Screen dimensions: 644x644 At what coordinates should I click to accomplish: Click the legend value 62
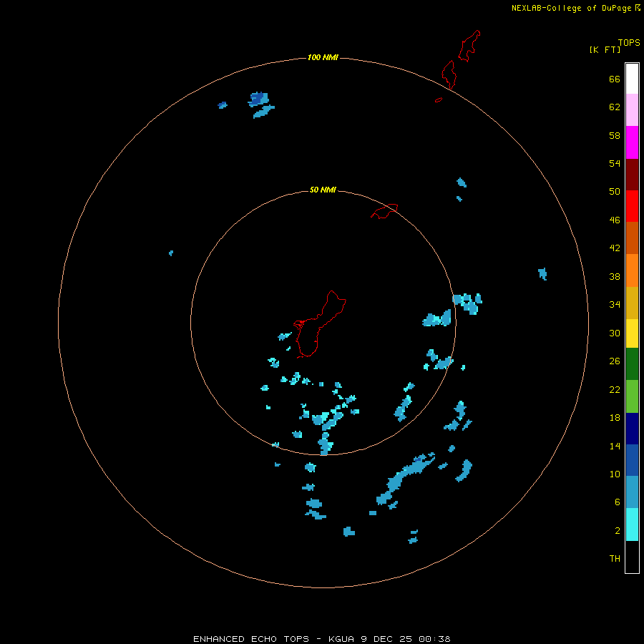click(615, 107)
